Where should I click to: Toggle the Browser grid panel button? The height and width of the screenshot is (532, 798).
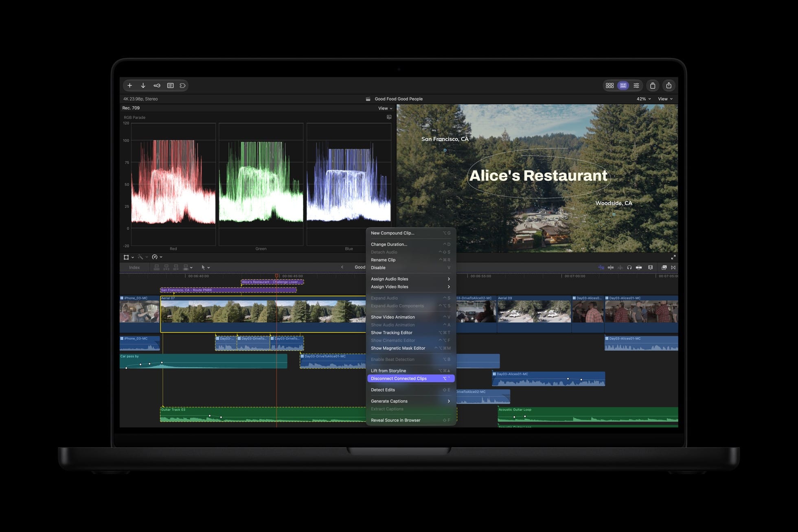point(609,85)
